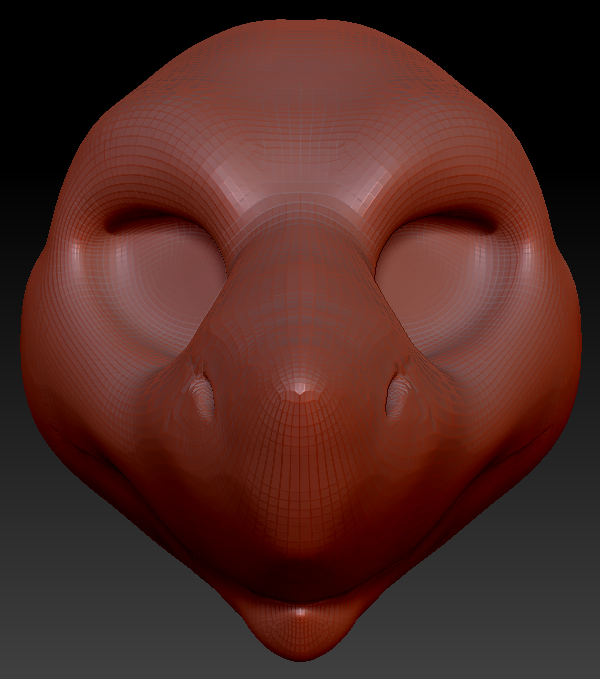Click the left cheek of the sculpt
This screenshot has width=600, height=679.
pyautogui.click(x=100, y=400)
